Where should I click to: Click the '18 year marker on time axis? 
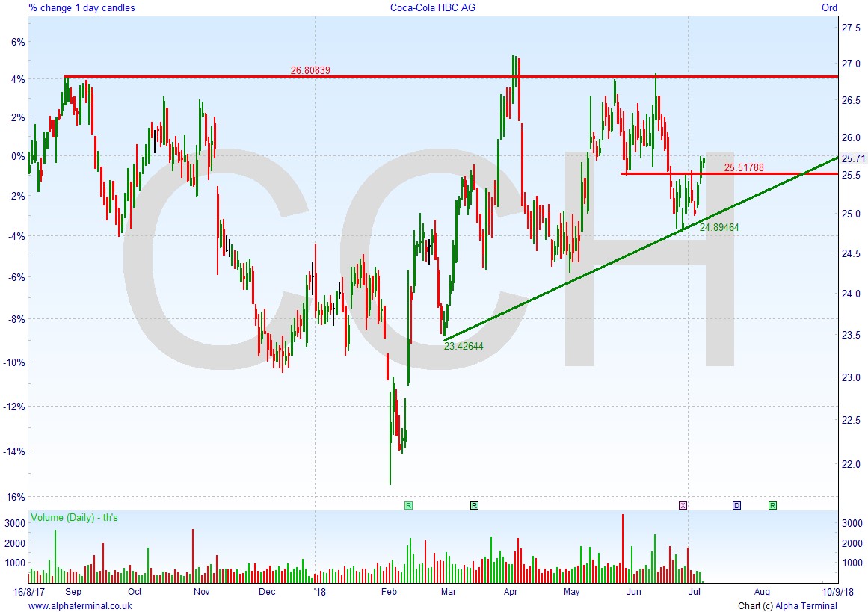tap(319, 591)
